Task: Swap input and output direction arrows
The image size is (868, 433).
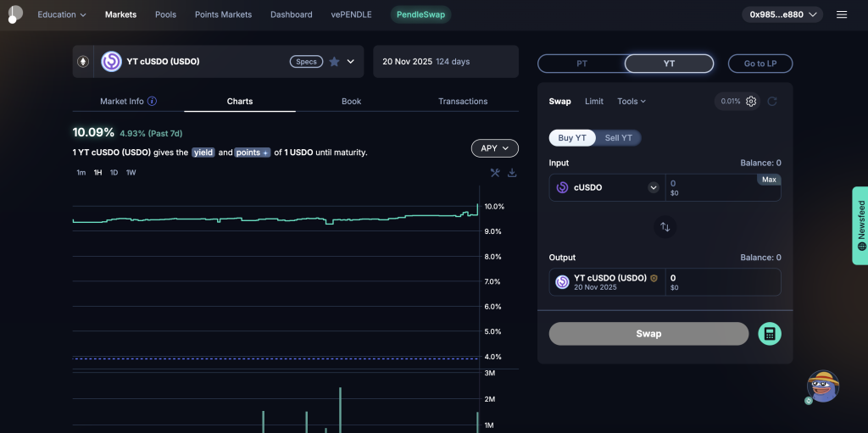Action: (x=665, y=227)
